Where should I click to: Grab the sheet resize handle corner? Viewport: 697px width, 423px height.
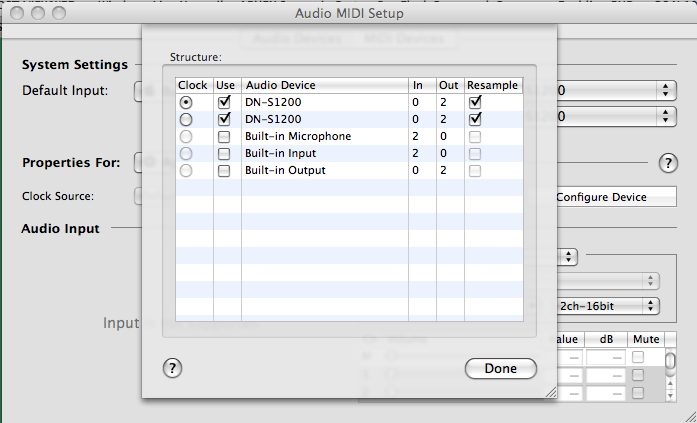click(x=550, y=391)
